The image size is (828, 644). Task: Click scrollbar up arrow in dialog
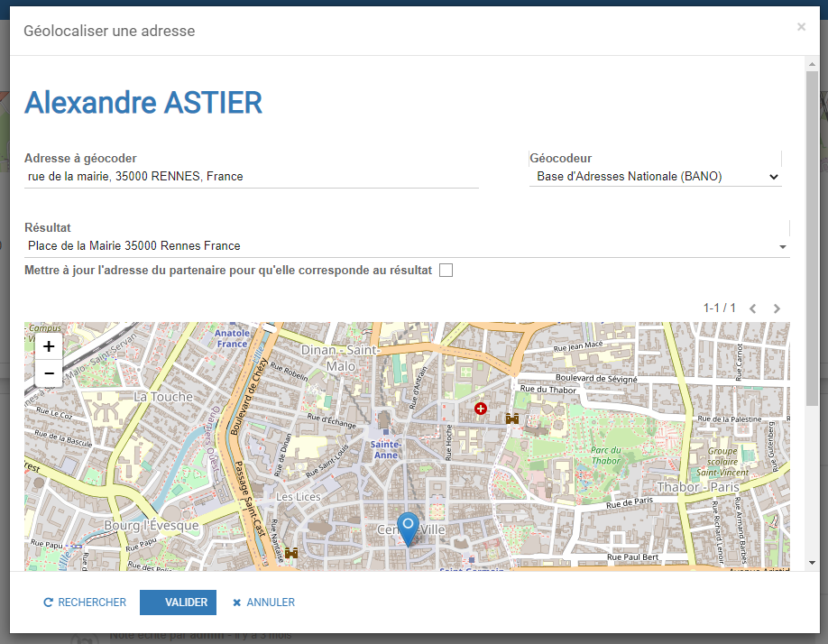(812, 64)
